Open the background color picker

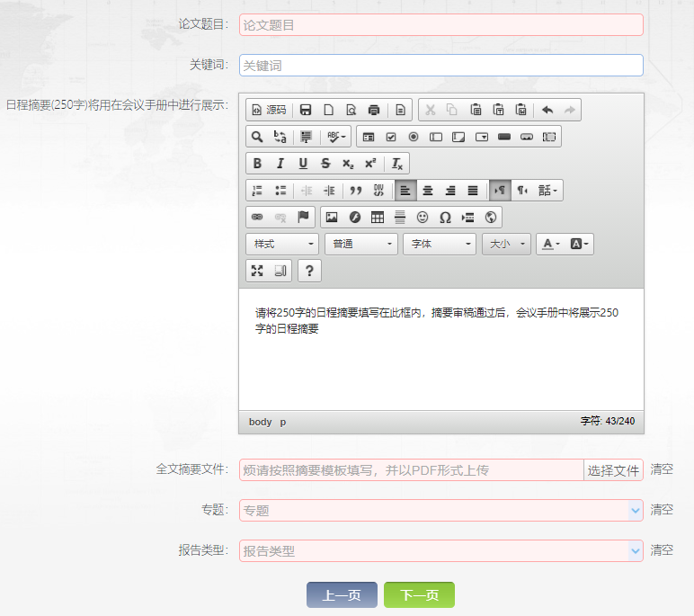[579, 244]
